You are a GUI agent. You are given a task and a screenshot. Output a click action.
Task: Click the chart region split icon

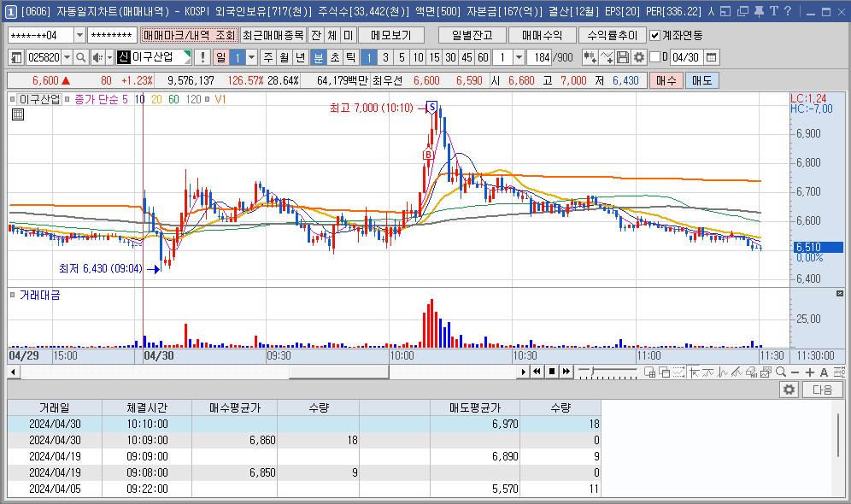click(650, 372)
